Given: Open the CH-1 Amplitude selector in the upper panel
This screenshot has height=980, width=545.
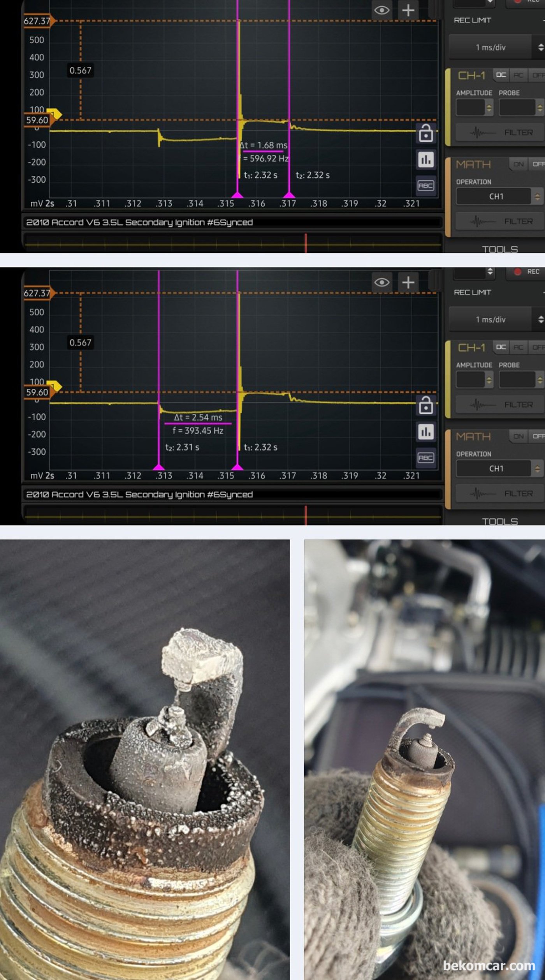Looking at the screenshot, I should click(x=474, y=108).
